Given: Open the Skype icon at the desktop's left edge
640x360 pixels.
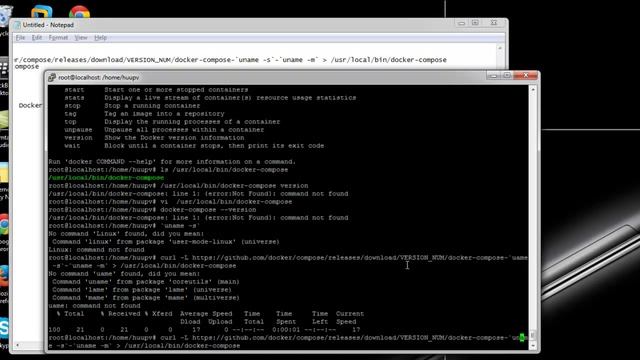Looking at the screenshot, I should 4,329.
